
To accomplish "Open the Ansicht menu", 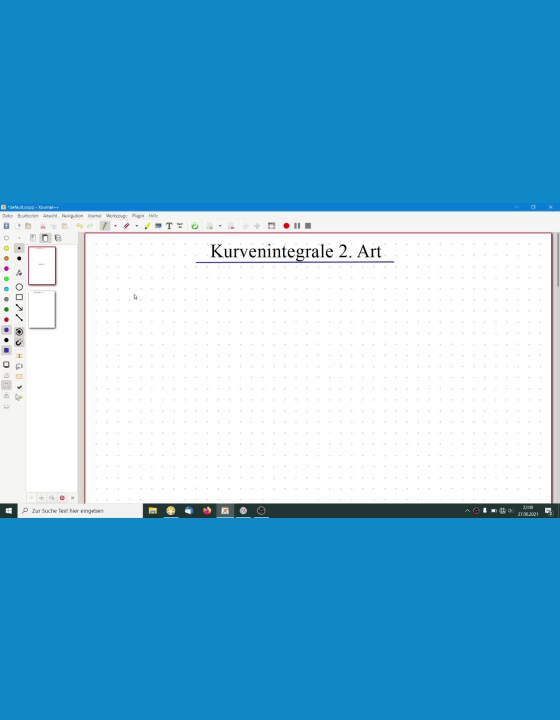I will pyautogui.click(x=50, y=215).
